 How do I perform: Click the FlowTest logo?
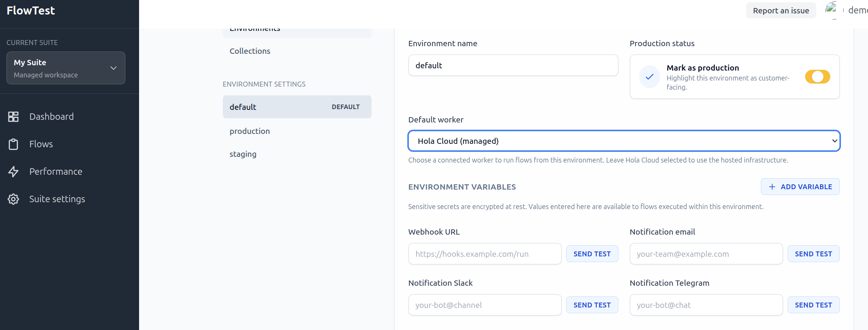coord(30,10)
